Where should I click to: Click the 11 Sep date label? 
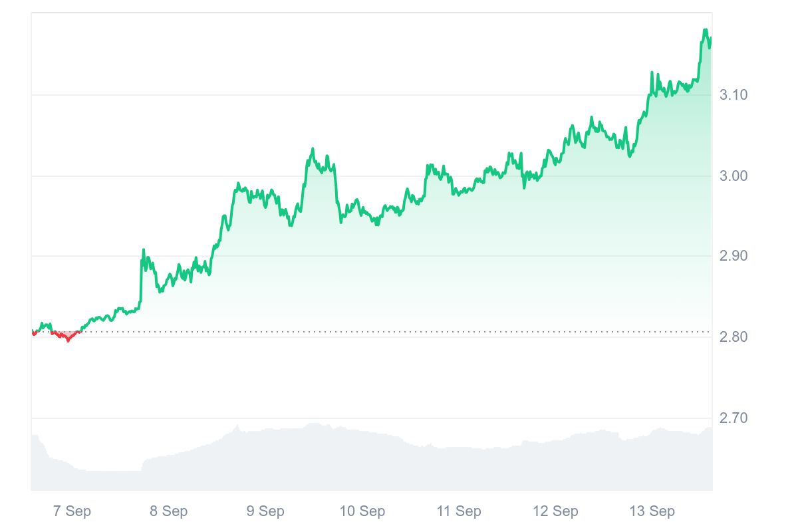[x=459, y=511]
